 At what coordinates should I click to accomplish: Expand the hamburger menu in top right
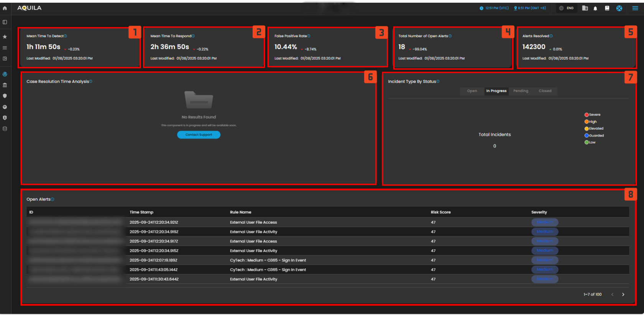tap(635, 8)
